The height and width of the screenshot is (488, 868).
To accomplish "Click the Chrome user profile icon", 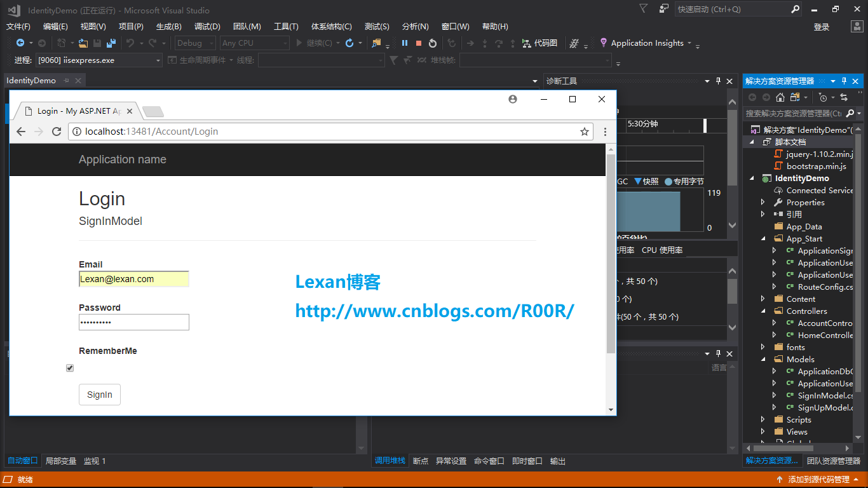I will click(513, 99).
